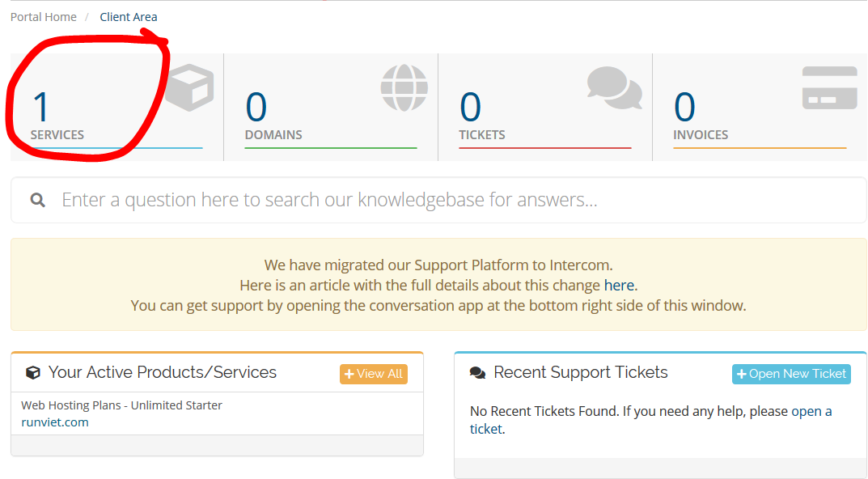The height and width of the screenshot is (479, 868).
Task: Open the Tickets label under the count
Action: (x=482, y=135)
